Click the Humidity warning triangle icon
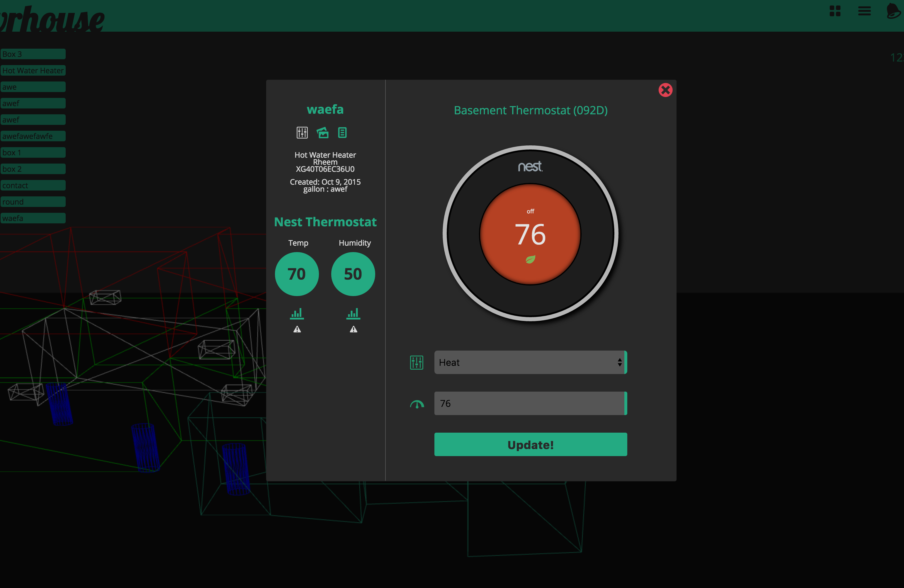The image size is (904, 588). coord(354,329)
